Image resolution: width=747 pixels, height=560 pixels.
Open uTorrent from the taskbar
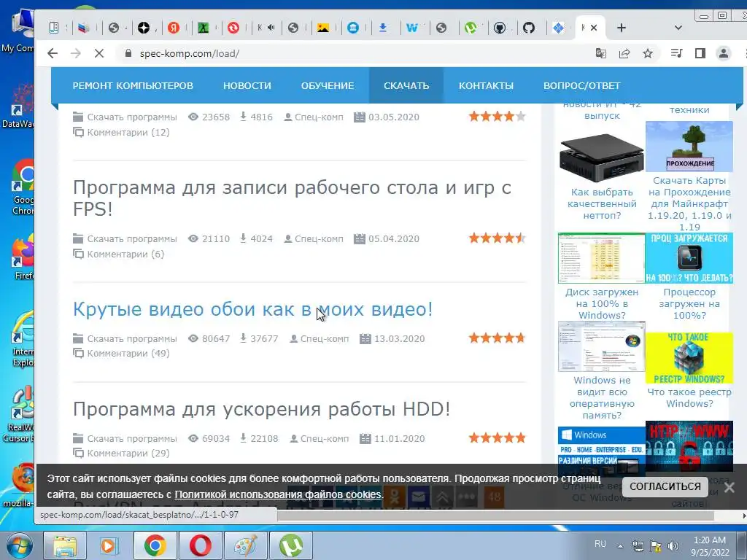point(290,545)
